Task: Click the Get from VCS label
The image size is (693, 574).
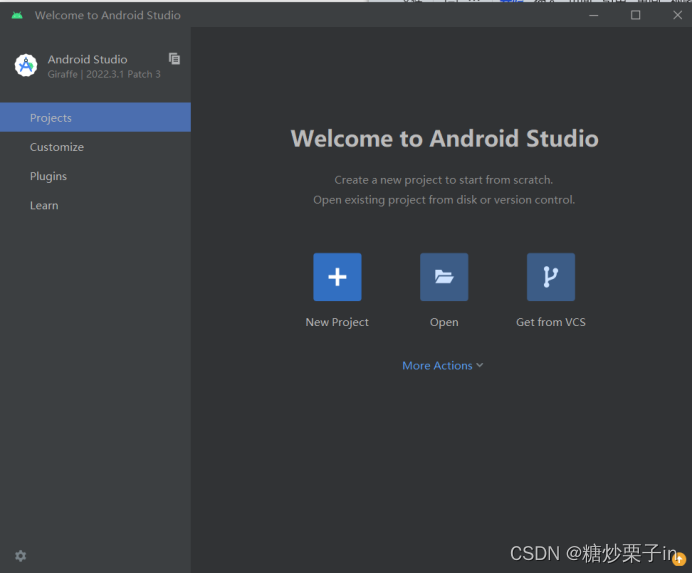Action: tap(551, 322)
